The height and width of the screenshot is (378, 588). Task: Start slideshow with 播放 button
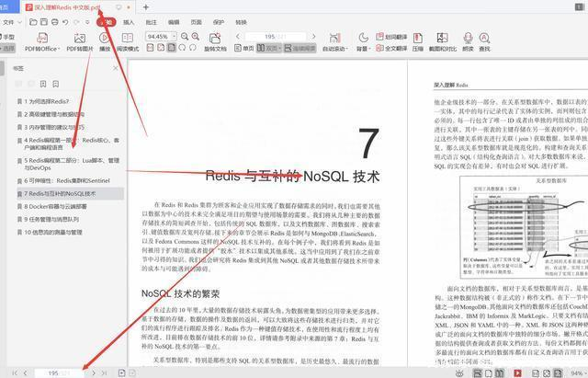[x=104, y=41]
